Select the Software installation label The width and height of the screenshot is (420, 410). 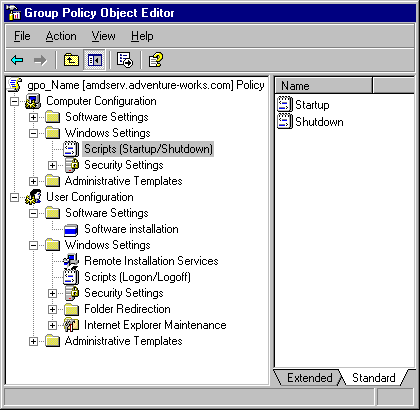[x=131, y=229]
